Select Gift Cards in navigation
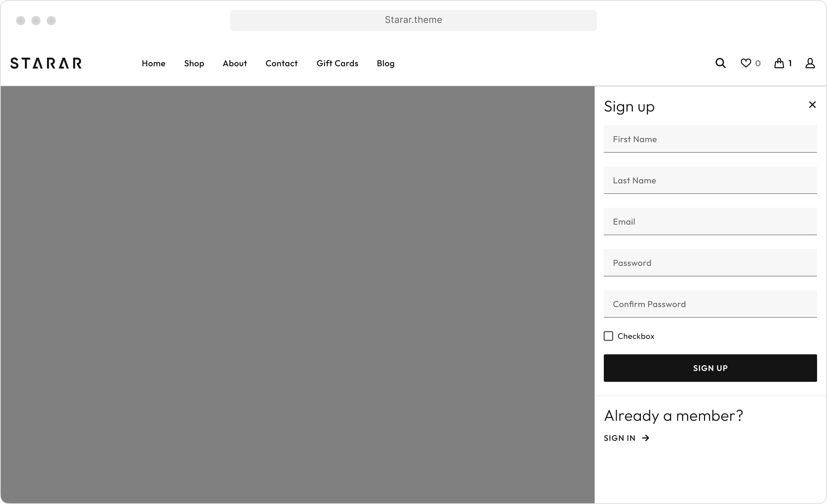Image resolution: width=827 pixels, height=504 pixels. 337,63
